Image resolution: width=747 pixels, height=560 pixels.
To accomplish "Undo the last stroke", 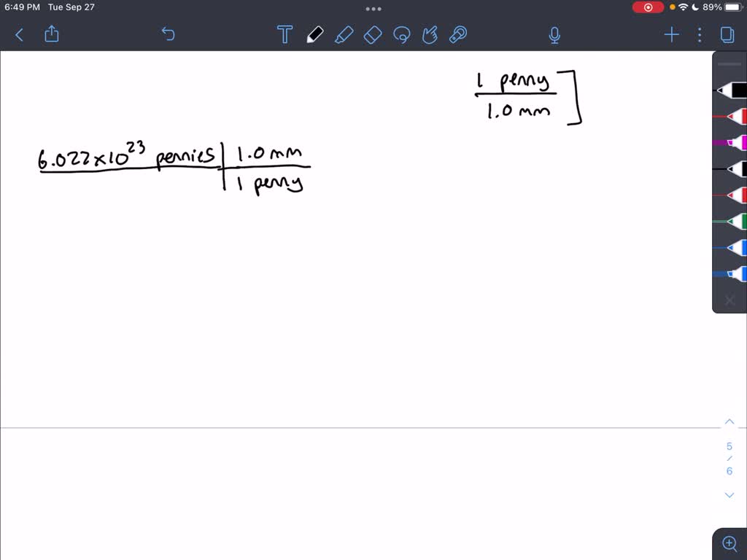I will coord(169,34).
